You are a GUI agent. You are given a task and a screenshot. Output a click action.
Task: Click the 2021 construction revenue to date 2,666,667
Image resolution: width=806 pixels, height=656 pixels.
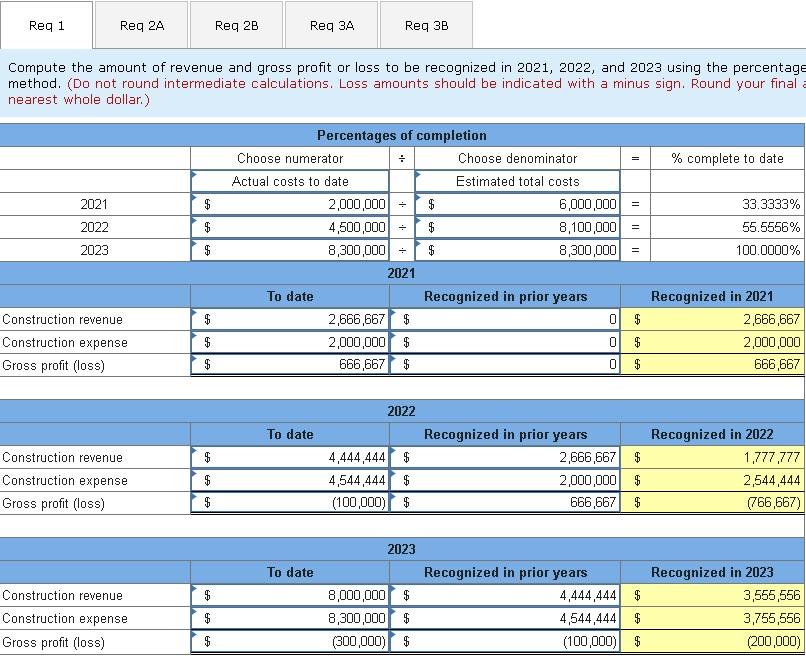[x=290, y=319]
